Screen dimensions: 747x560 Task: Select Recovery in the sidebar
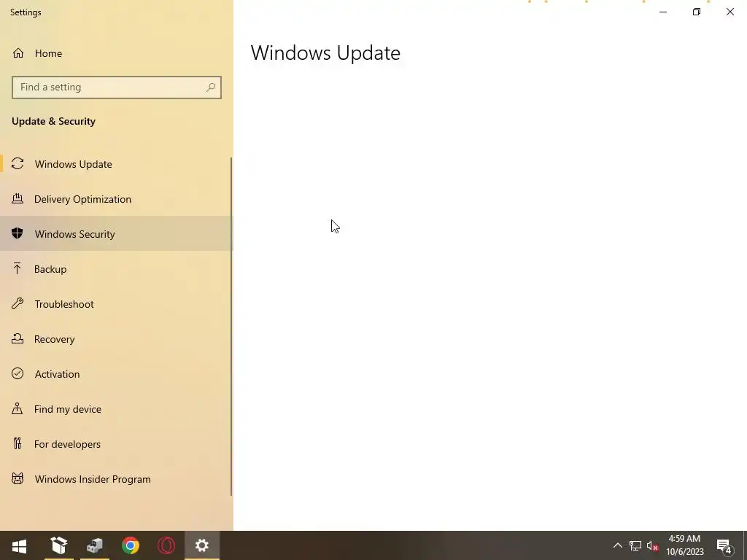117,339
